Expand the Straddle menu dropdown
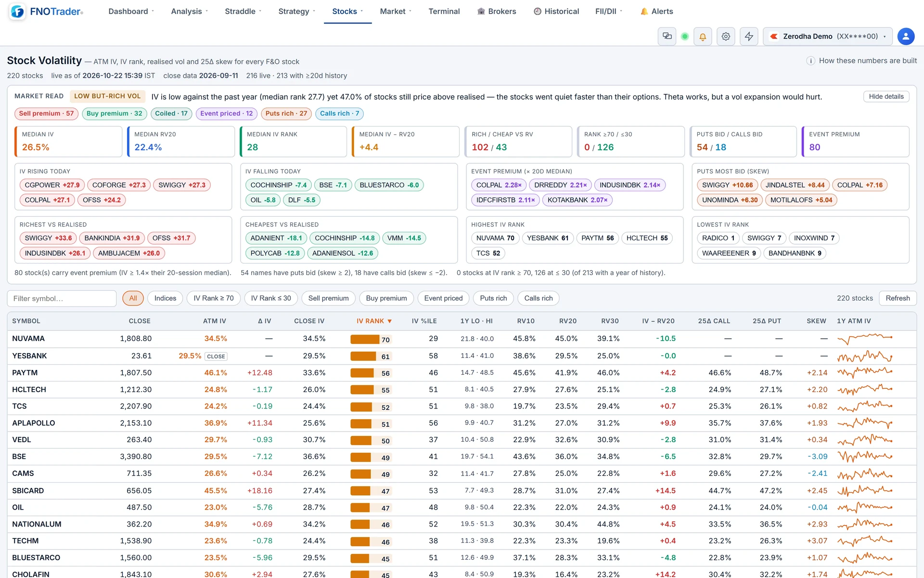Screen dimensions: 924x578 243,11
